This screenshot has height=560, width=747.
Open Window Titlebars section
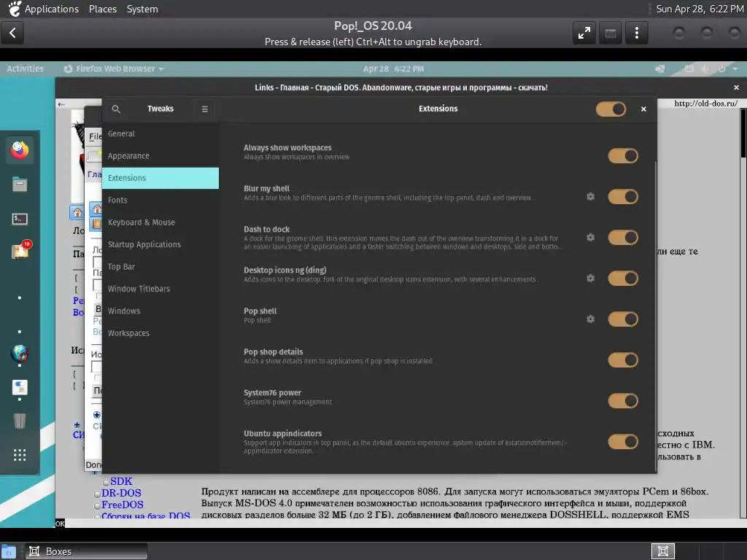pyautogui.click(x=160, y=289)
